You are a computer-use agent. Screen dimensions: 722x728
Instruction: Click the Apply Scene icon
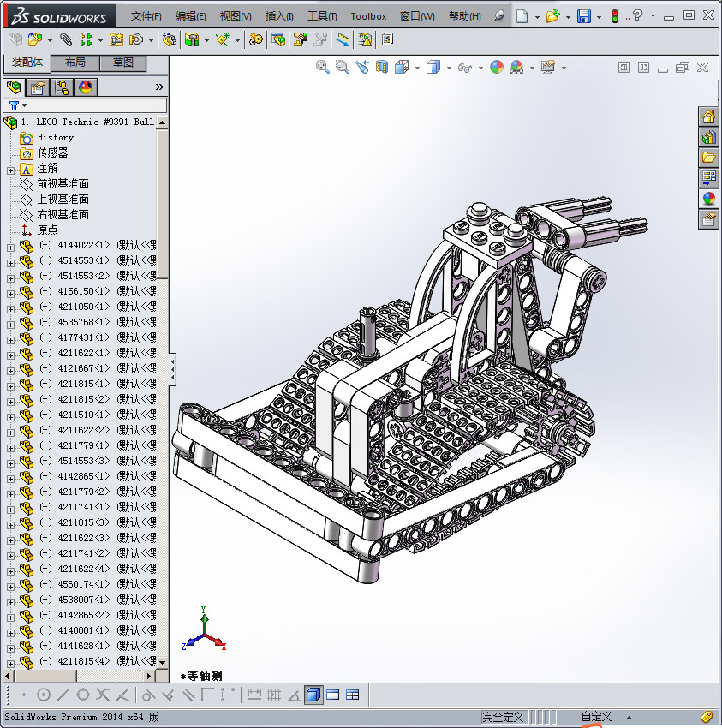pyautogui.click(x=516, y=68)
